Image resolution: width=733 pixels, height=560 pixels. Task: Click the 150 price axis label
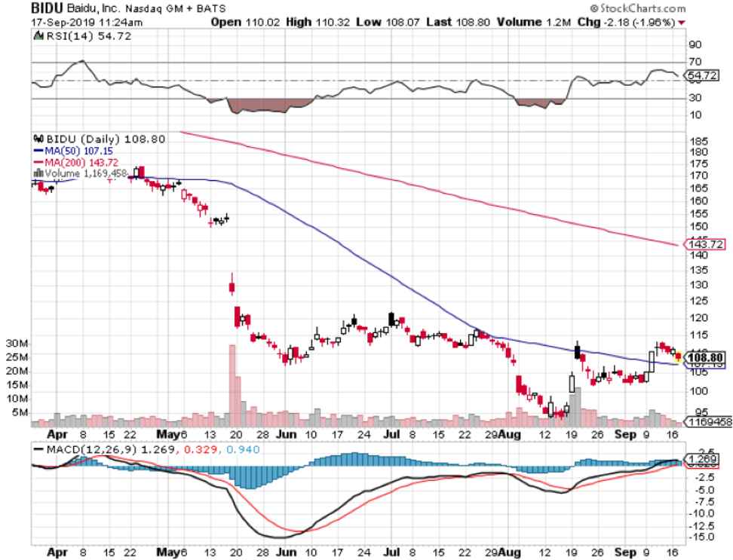point(698,227)
